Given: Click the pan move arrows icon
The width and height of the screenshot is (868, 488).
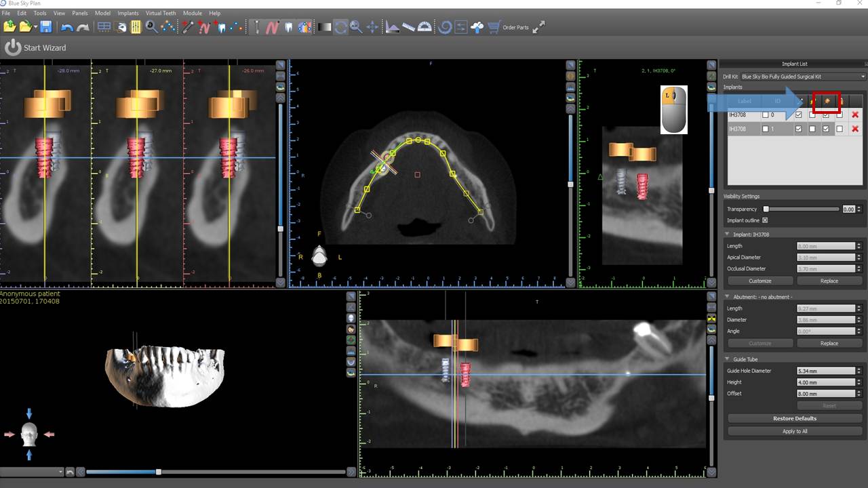Looking at the screenshot, I should click(372, 27).
